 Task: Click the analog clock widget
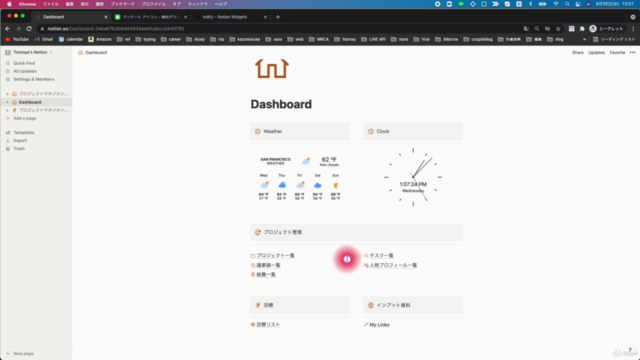pyautogui.click(x=413, y=177)
